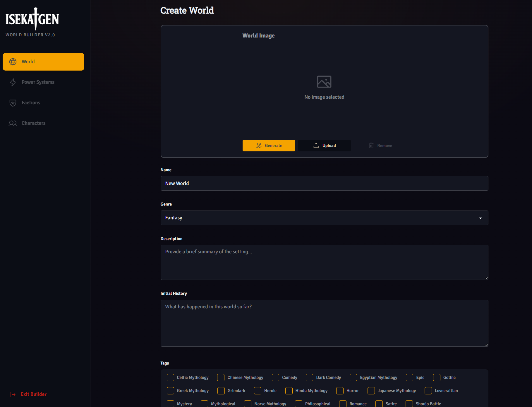Tick the Dark Comedy tag
The image size is (532, 407).
[x=309, y=378]
